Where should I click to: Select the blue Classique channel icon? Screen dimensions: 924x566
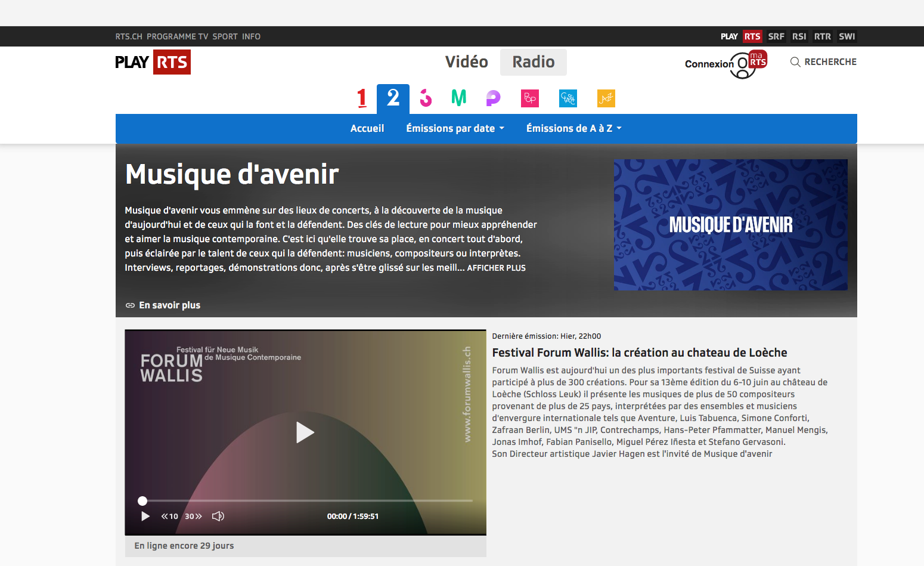click(x=568, y=98)
